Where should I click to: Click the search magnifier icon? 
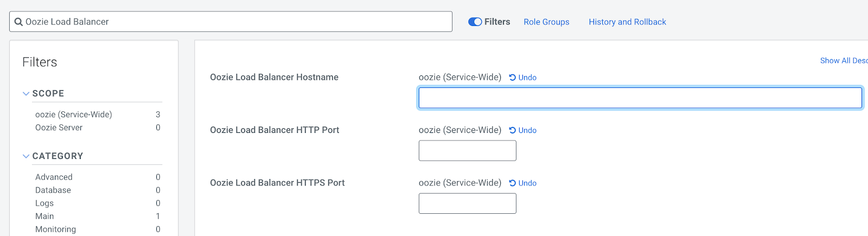point(18,22)
